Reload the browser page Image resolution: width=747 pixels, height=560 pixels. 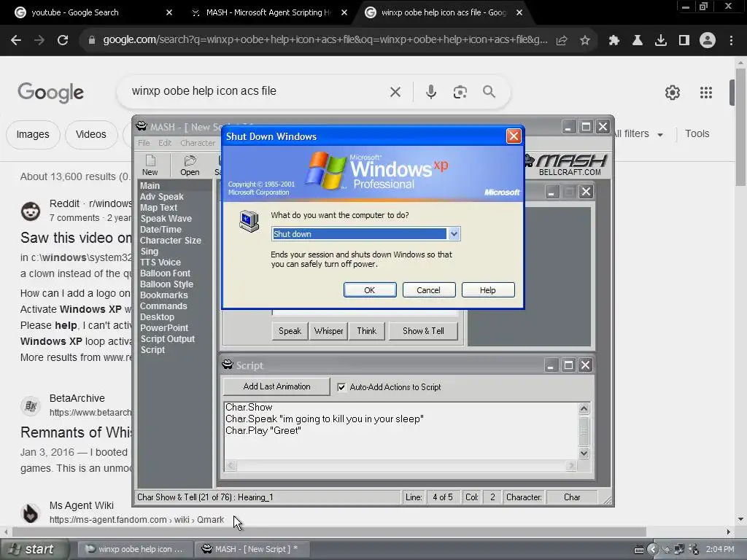(63, 41)
